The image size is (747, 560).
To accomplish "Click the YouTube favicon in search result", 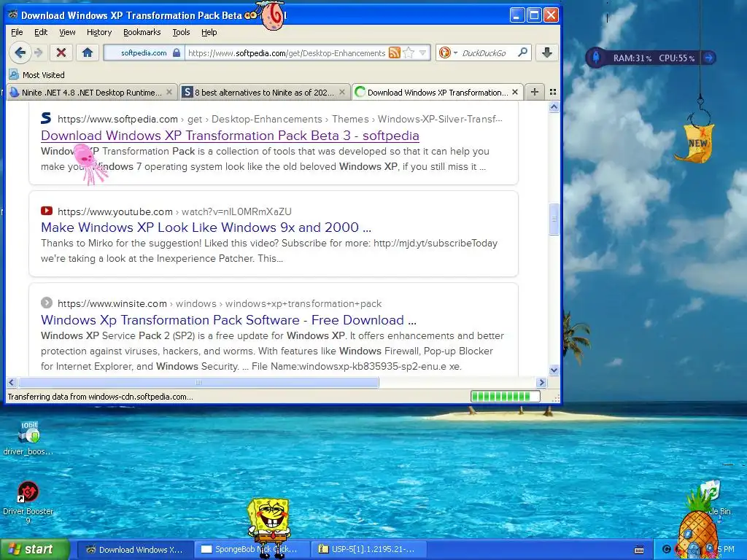I will click(x=46, y=211).
